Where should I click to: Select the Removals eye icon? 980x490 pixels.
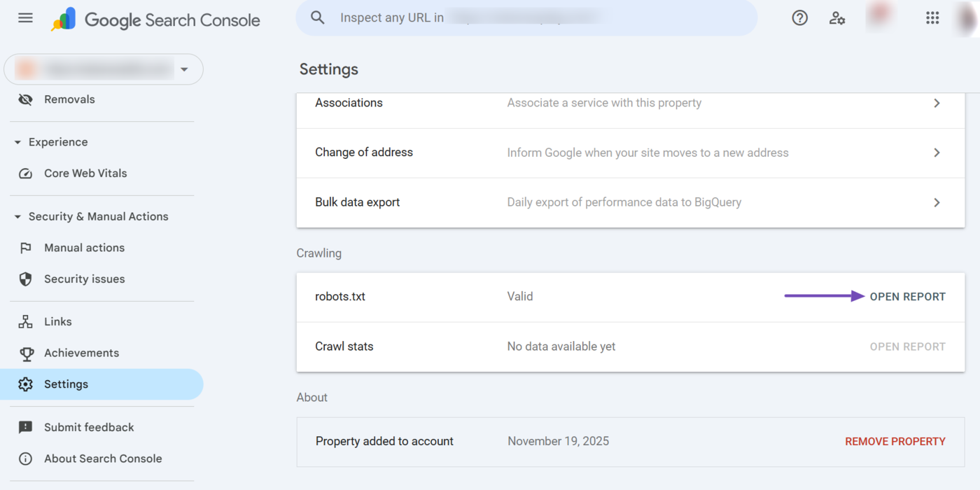coord(25,99)
